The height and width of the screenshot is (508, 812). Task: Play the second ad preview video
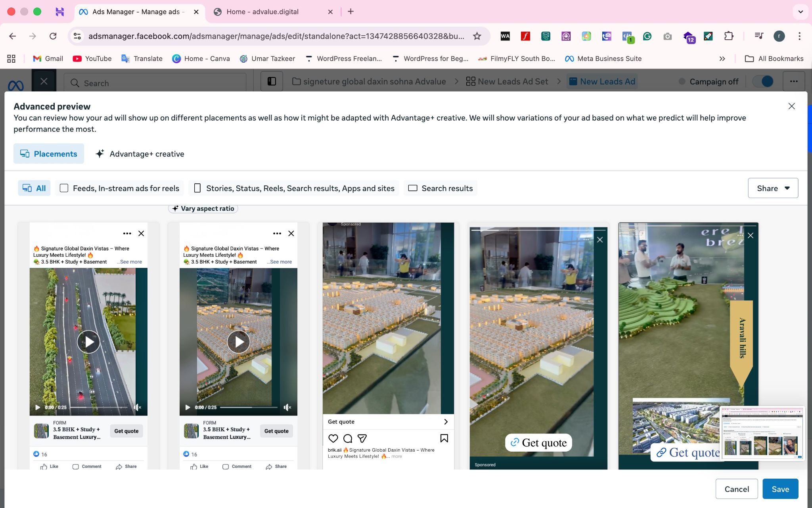coord(238,342)
